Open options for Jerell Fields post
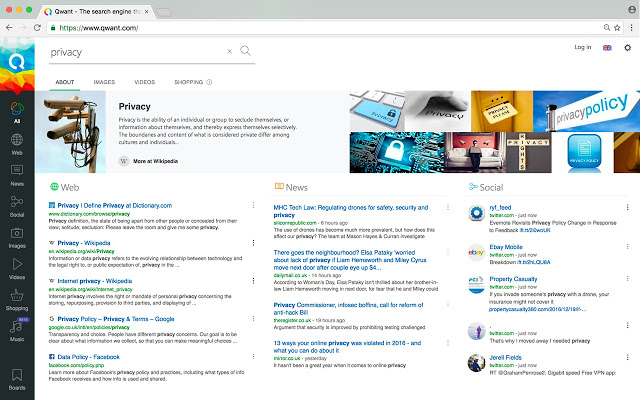640x400 pixels. tap(627, 357)
